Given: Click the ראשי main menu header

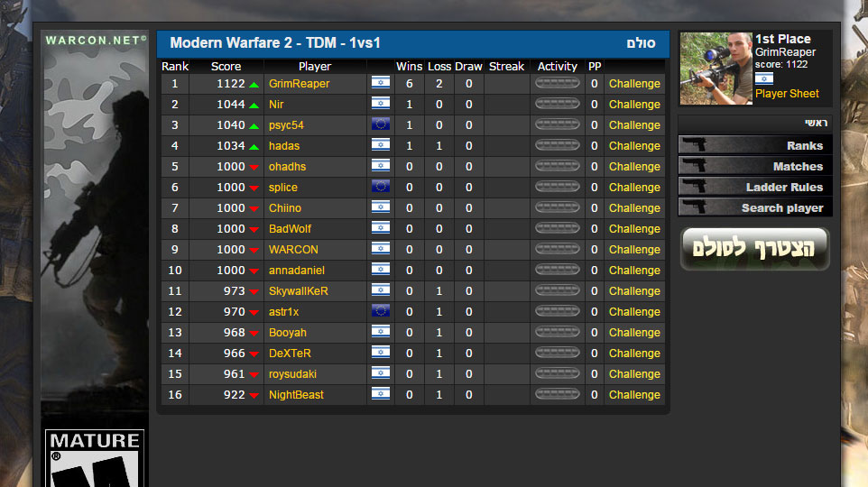Looking at the screenshot, I should pyautogui.click(x=816, y=123).
